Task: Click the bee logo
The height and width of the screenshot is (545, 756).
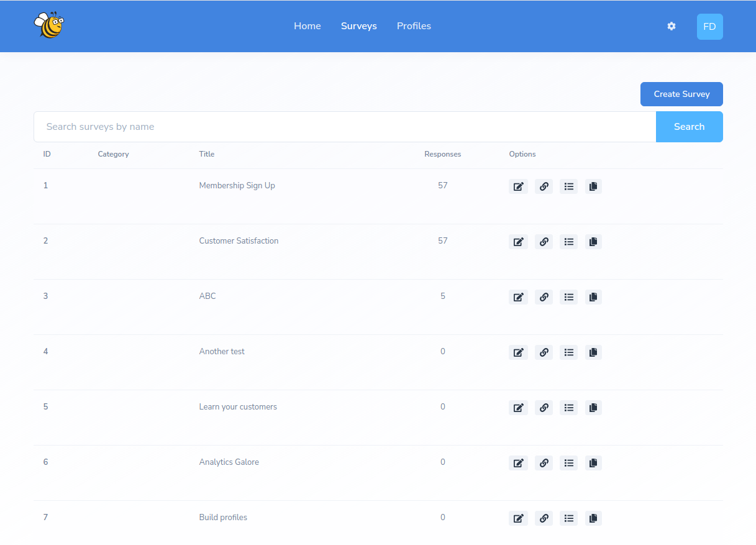Action: [x=49, y=25]
